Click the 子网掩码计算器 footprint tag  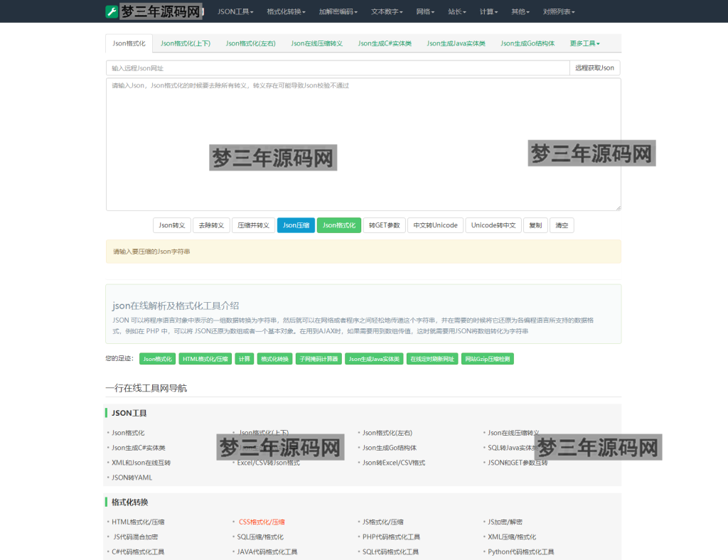tap(318, 359)
